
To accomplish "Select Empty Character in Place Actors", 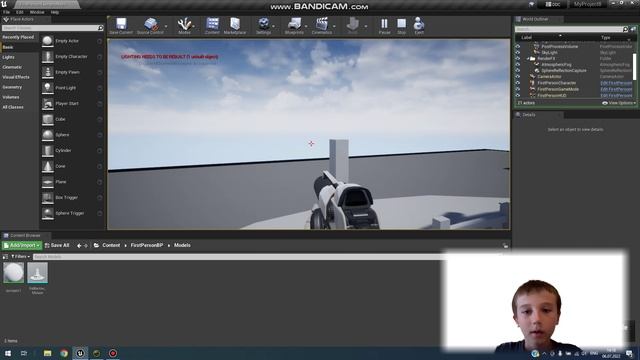I will click(x=72, y=57).
